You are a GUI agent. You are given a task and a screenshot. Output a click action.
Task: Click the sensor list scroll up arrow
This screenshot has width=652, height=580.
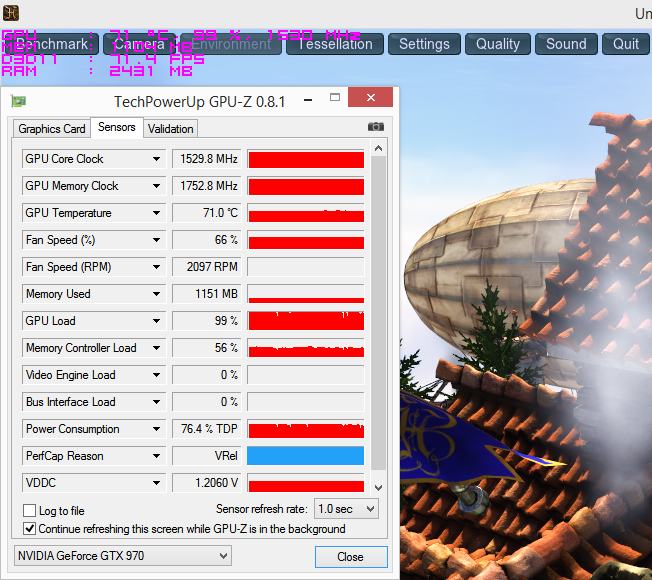point(378,148)
